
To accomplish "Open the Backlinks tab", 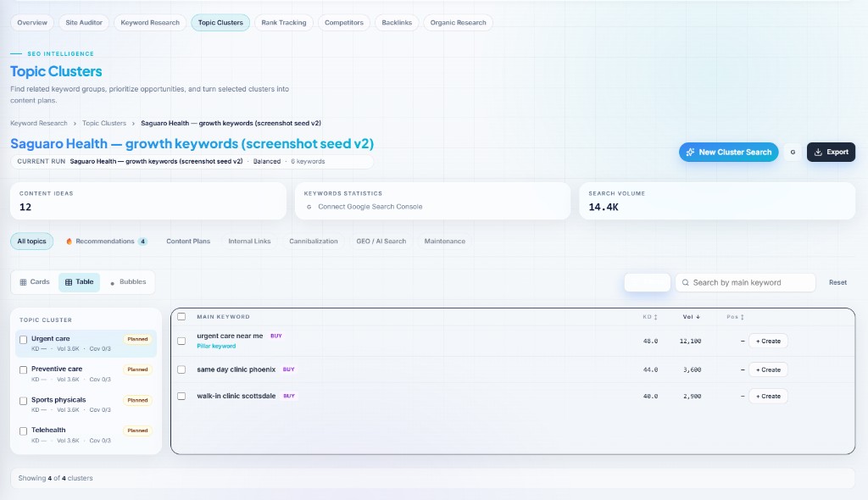I will pos(397,23).
